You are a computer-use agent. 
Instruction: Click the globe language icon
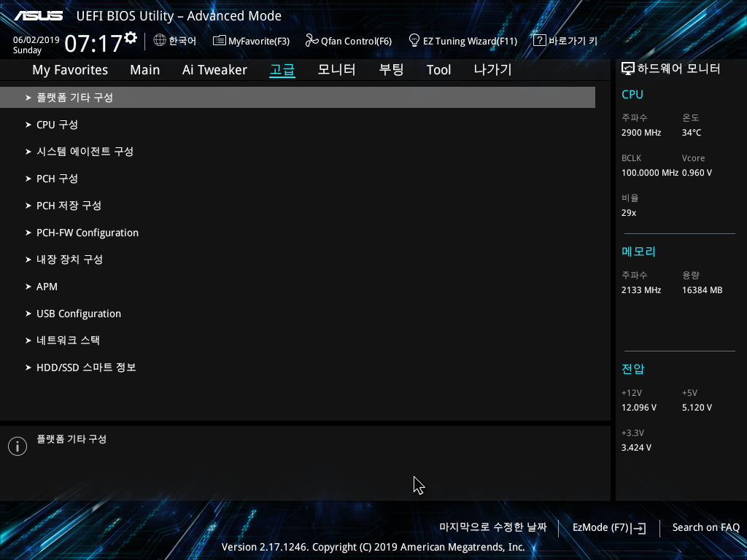(x=160, y=41)
